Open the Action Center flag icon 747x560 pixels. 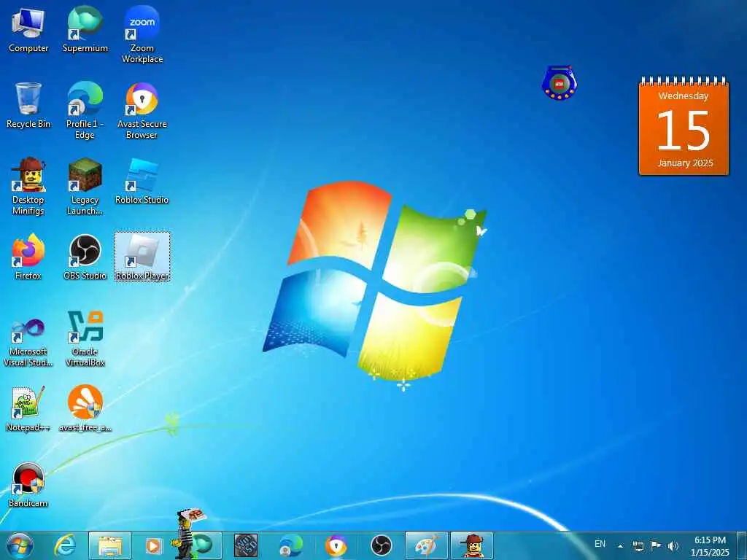(x=656, y=545)
